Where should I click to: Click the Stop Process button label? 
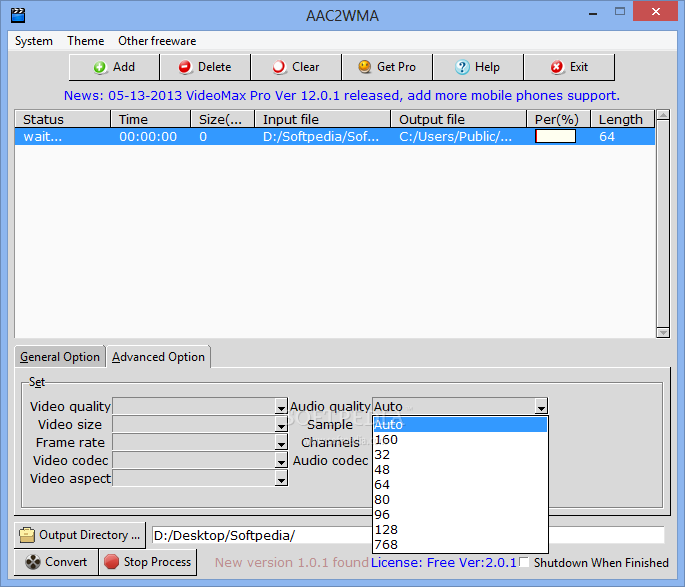[x=157, y=562]
